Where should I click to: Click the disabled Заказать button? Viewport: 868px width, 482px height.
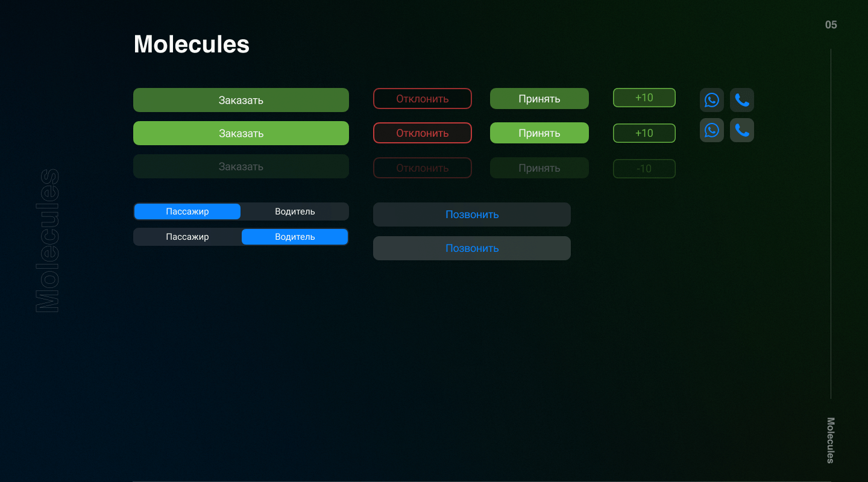[x=241, y=166]
